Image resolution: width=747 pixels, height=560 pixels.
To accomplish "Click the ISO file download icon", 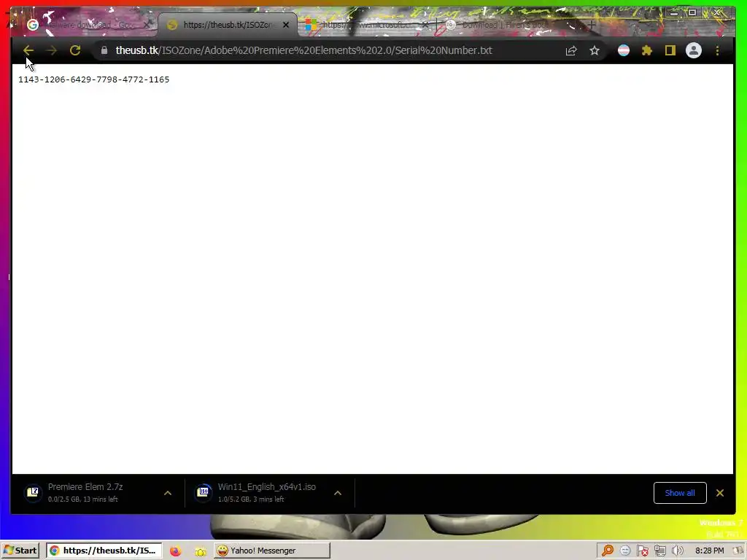I will click(x=203, y=492).
